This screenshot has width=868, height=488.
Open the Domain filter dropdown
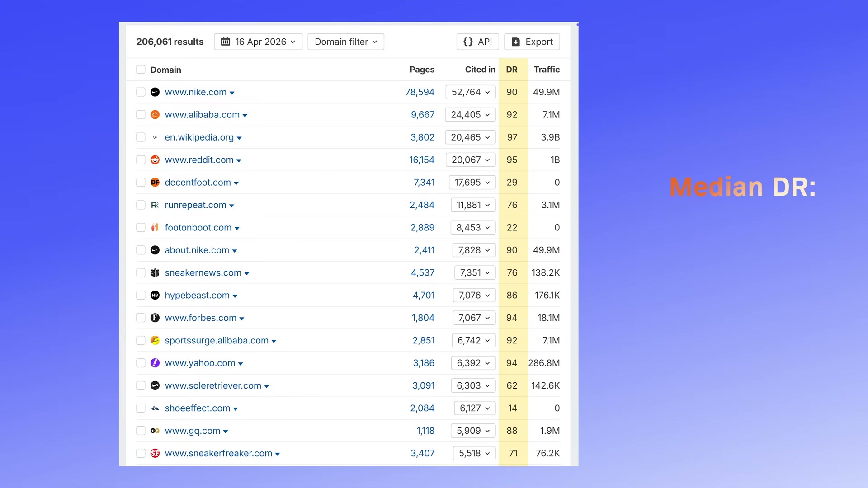(x=346, y=42)
